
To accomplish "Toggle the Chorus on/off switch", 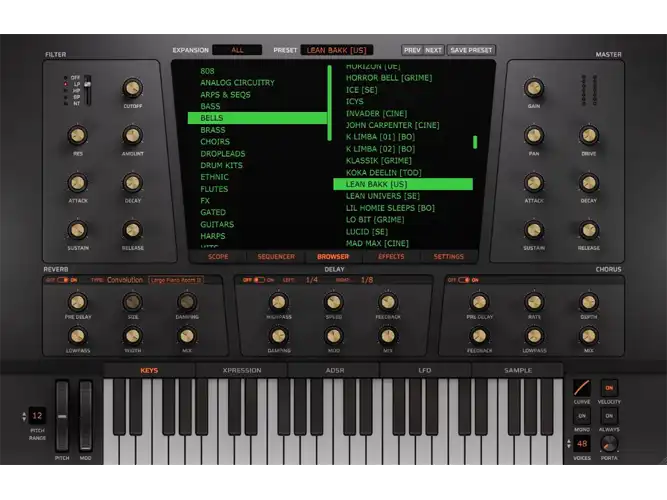I will click(x=464, y=280).
